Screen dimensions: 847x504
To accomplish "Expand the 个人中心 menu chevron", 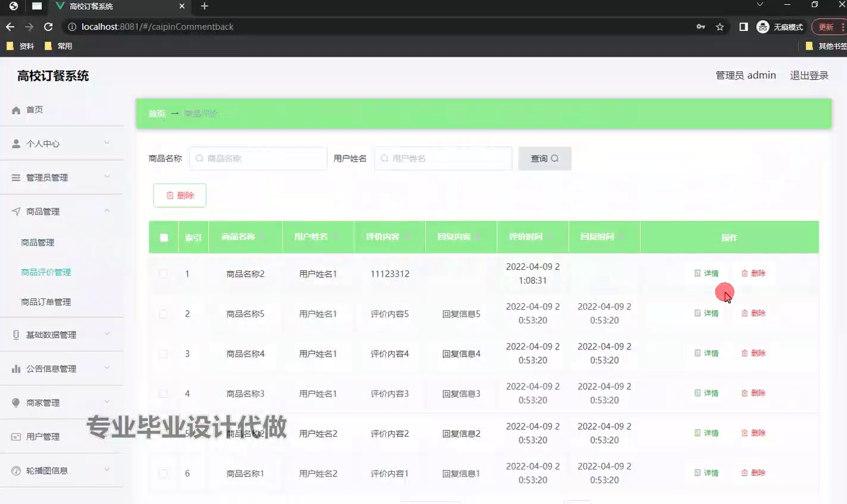I will point(107,143).
